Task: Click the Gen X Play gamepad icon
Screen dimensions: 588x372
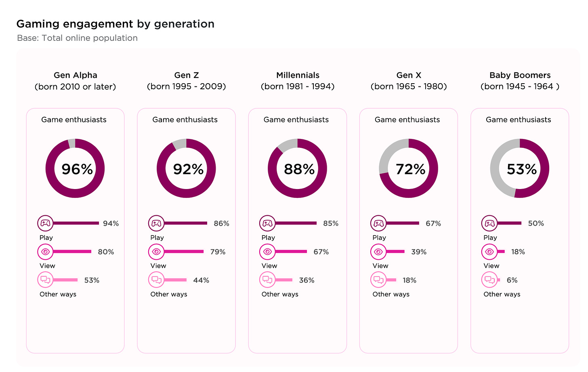Action: (x=378, y=223)
